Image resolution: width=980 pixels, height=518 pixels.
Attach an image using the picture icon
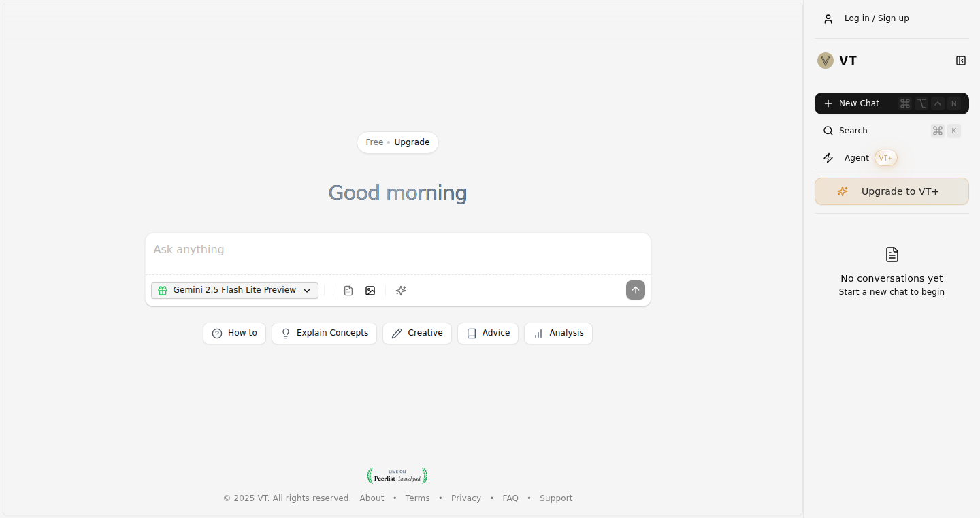pos(370,291)
